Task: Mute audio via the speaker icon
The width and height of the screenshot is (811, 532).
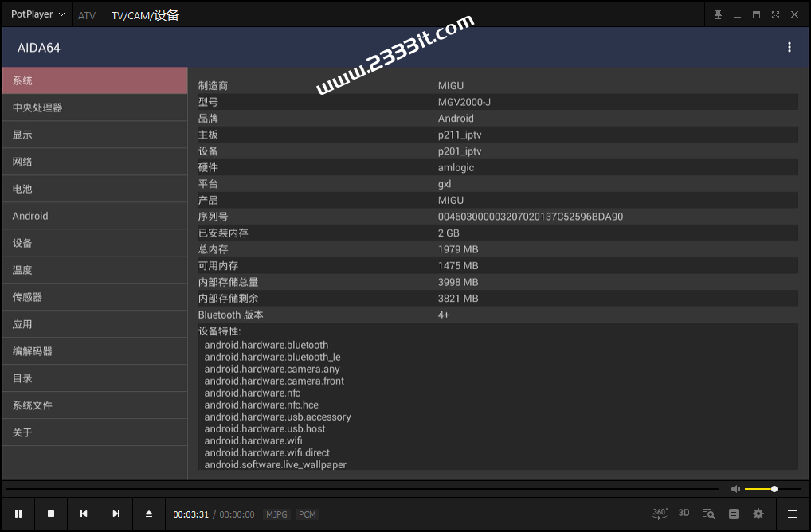Action: (x=735, y=489)
